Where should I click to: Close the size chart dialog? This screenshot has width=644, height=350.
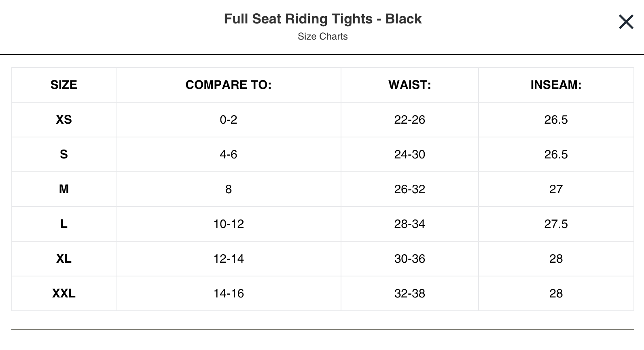[626, 22]
